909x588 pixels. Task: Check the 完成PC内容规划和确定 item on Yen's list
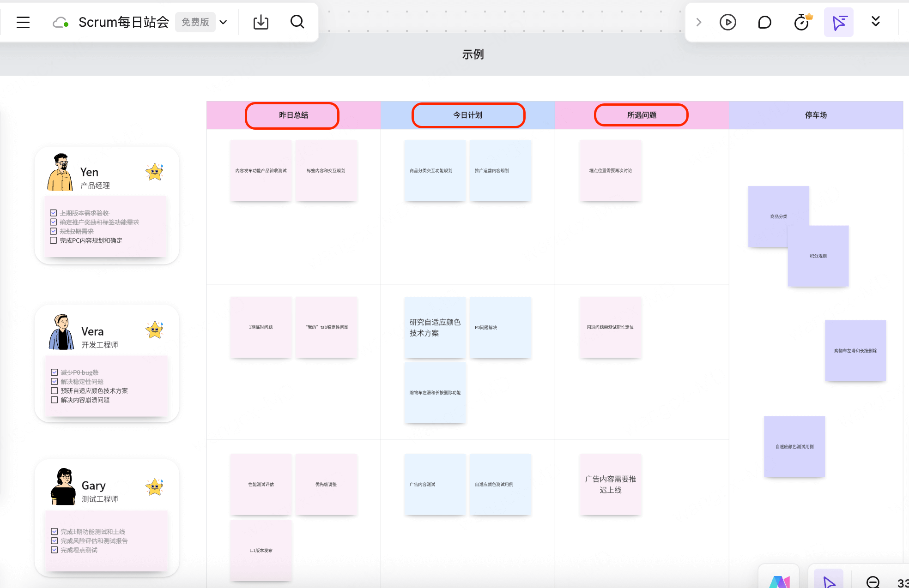point(53,240)
